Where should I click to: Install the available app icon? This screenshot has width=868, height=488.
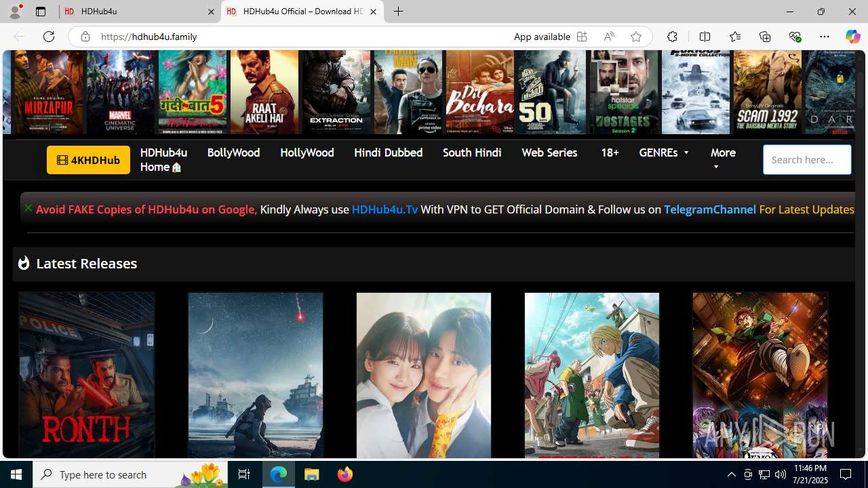[x=581, y=37]
